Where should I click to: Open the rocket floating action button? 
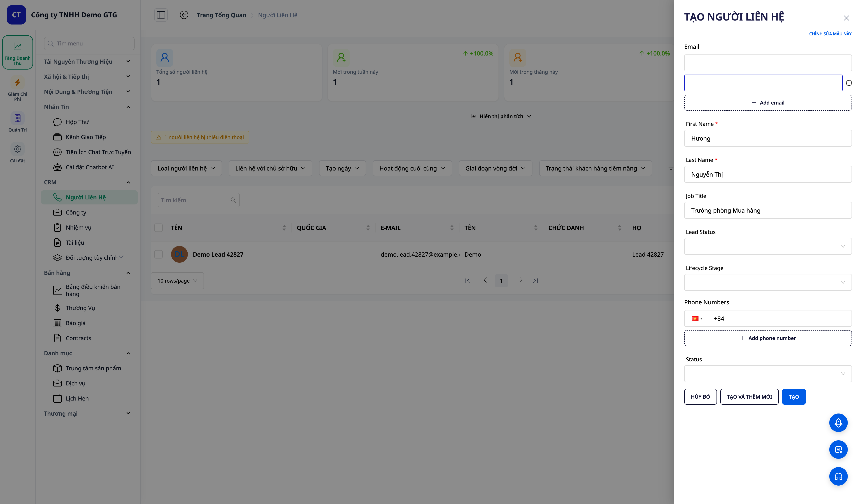[838, 423]
